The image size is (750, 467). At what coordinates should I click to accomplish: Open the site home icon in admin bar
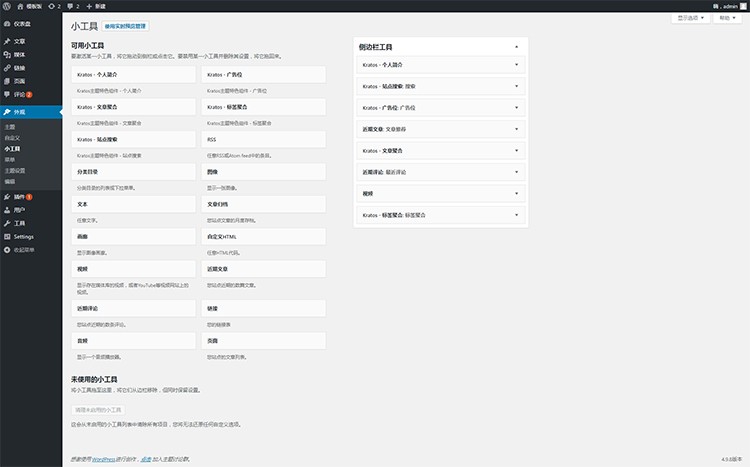(20, 6)
